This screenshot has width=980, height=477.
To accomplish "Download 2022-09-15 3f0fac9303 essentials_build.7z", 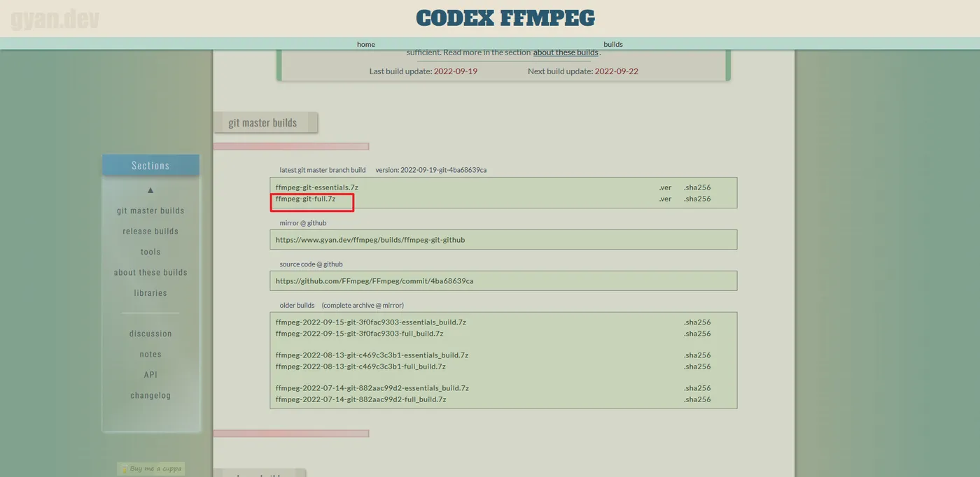I will tap(371, 322).
